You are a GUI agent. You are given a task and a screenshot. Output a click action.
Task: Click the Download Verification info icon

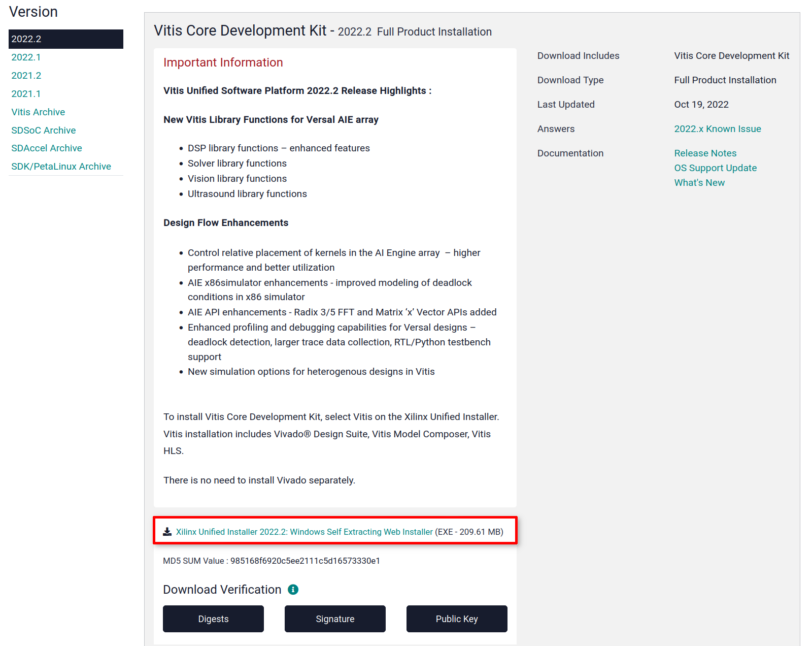pyautogui.click(x=293, y=590)
